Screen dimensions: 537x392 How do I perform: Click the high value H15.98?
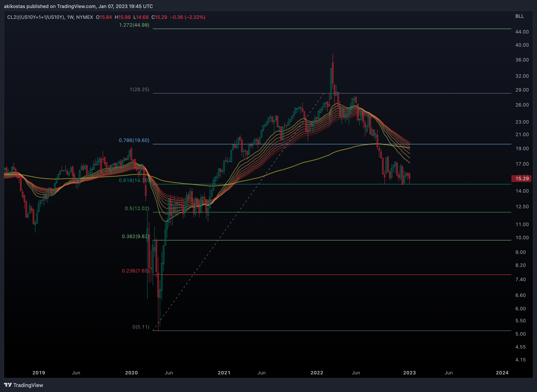pyautogui.click(x=123, y=17)
